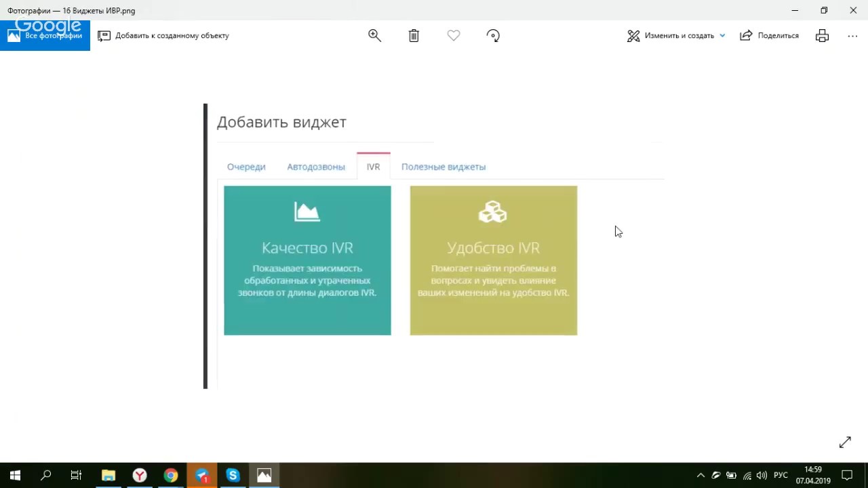
Task: Switch to the Очереди tab
Action: (x=246, y=167)
